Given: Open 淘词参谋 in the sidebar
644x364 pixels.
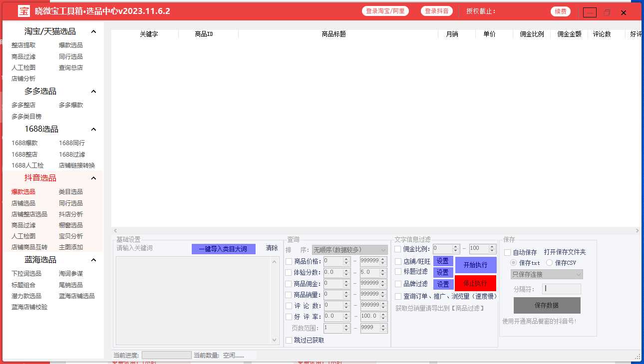Looking at the screenshot, I should tap(71, 274).
